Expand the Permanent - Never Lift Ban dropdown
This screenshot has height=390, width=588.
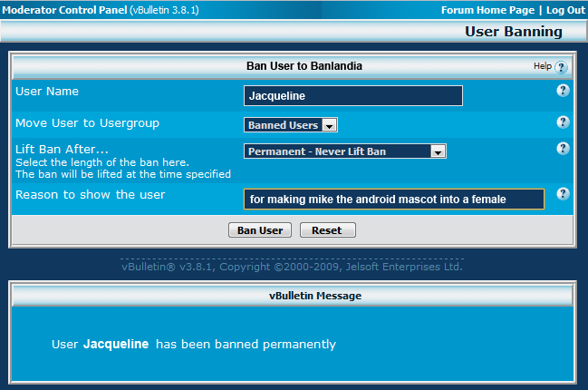(x=345, y=151)
